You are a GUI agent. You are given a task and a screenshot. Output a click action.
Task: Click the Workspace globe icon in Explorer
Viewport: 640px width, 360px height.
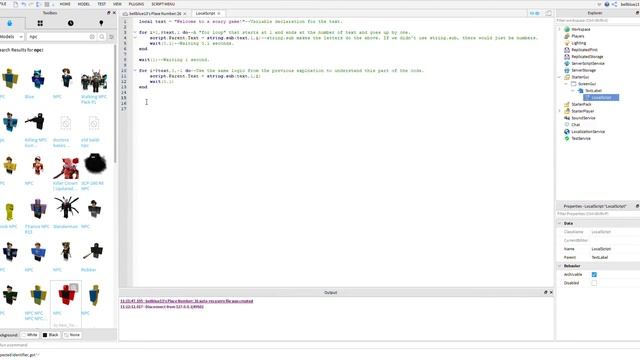[567, 29]
